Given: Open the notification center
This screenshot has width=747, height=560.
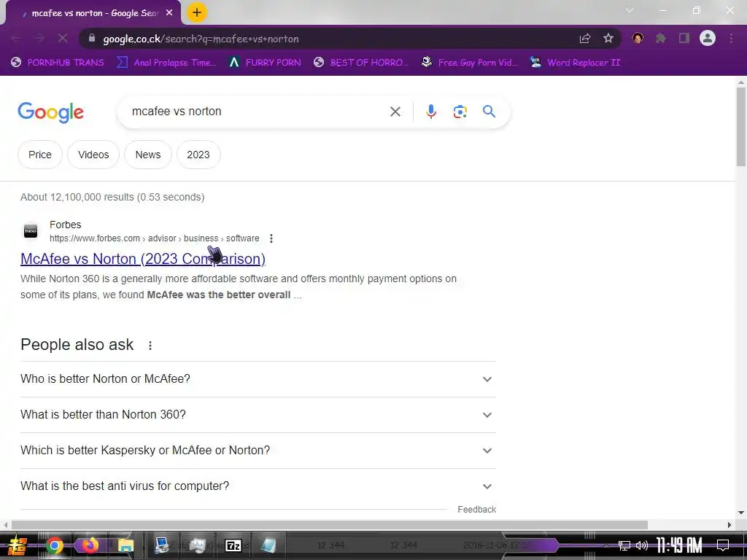Looking at the screenshot, I should (723, 545).
